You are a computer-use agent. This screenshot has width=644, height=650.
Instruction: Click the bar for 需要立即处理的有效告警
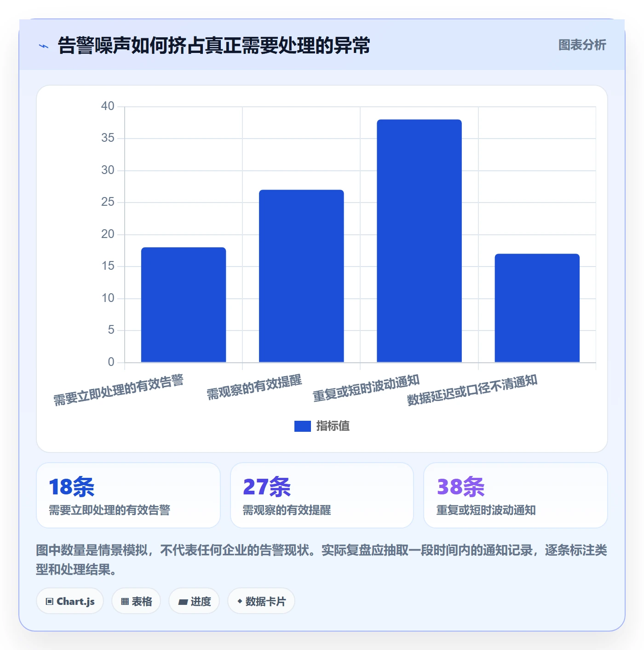click(x=184, y=305)
